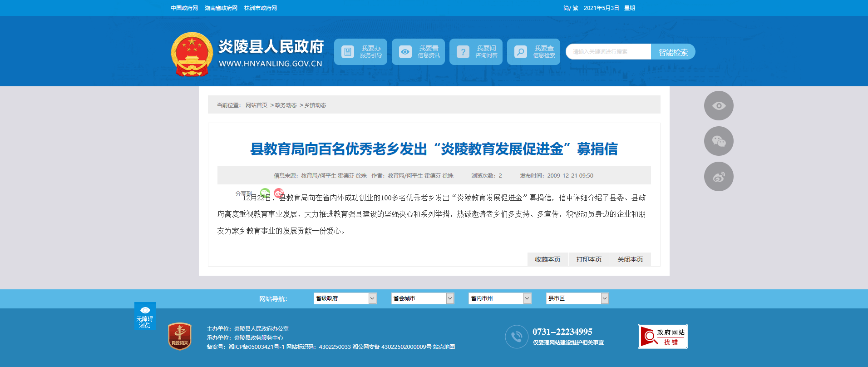Viewport: 868px width, 367px height.
Task: Click the keyword search input field
Action: 608,52
